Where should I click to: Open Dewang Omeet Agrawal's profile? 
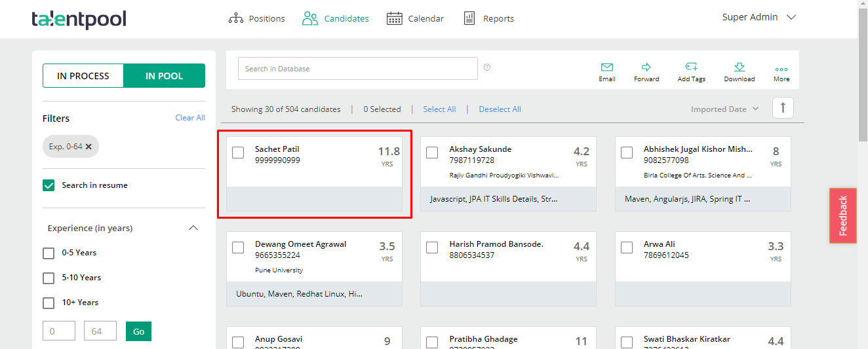(x=301, y=244)
